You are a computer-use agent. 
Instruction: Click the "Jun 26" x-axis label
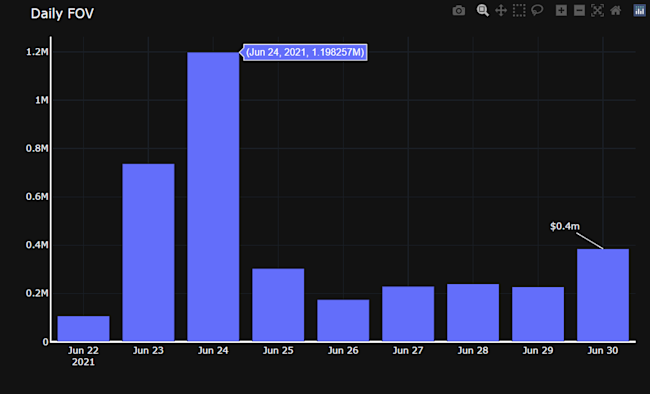[x=343, y=350]
